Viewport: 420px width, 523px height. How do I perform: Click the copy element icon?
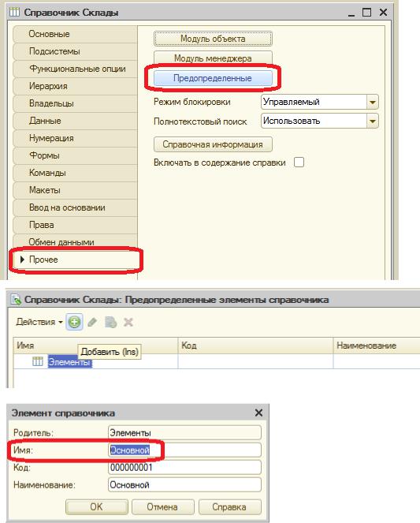pyautogui.click(x=110, y=322)
